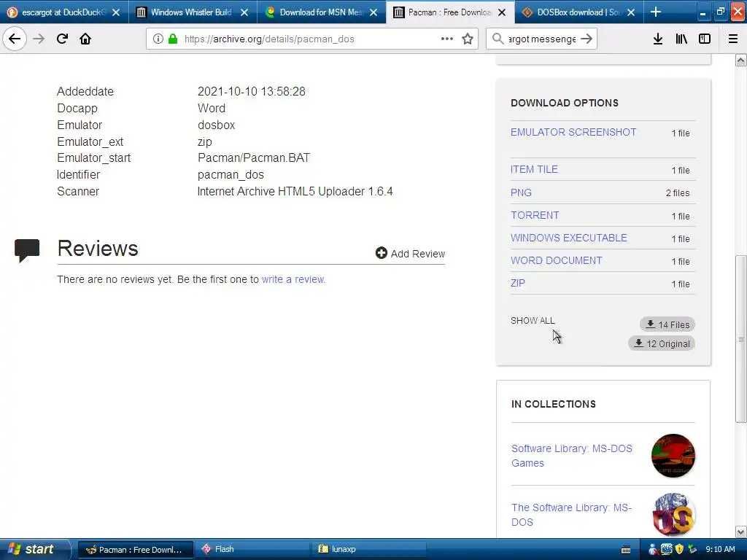This screenshot has width=747, height=560.
Task: Click the keyboard icon in taskbar
Action: tap(626, 550)
